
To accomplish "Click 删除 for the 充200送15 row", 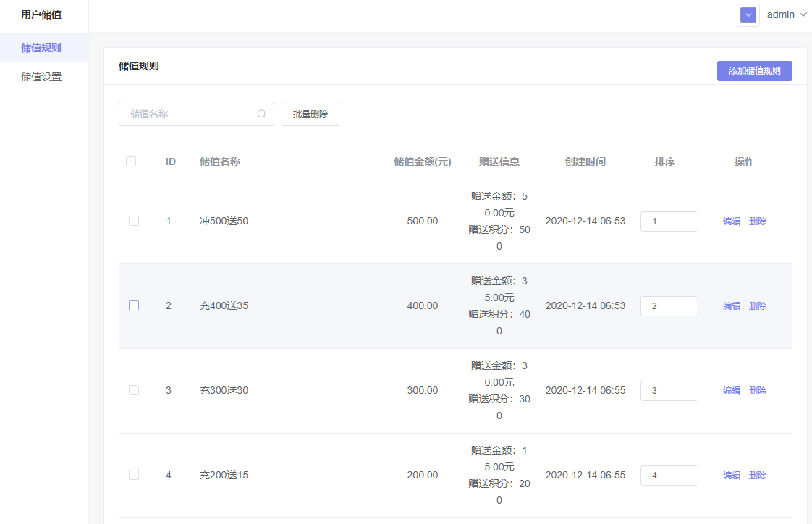I will point(757,476).
